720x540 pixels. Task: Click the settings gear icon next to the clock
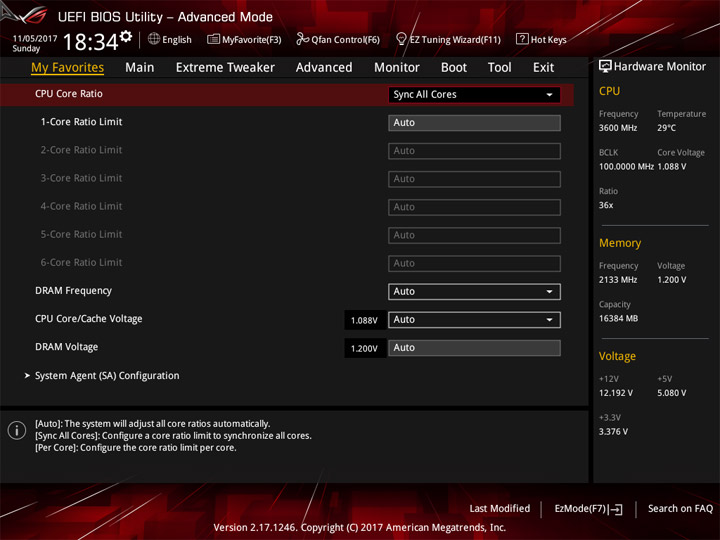point(126,36)
